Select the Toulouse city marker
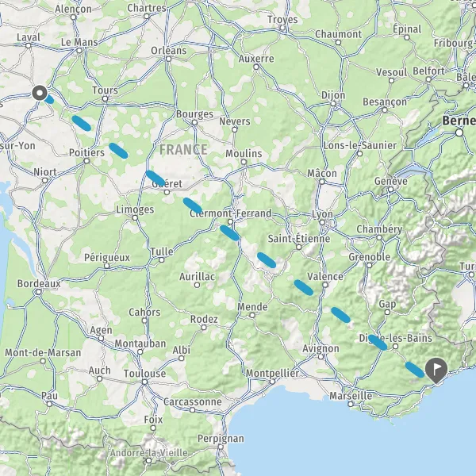476x476 pixels. point(145,382)
